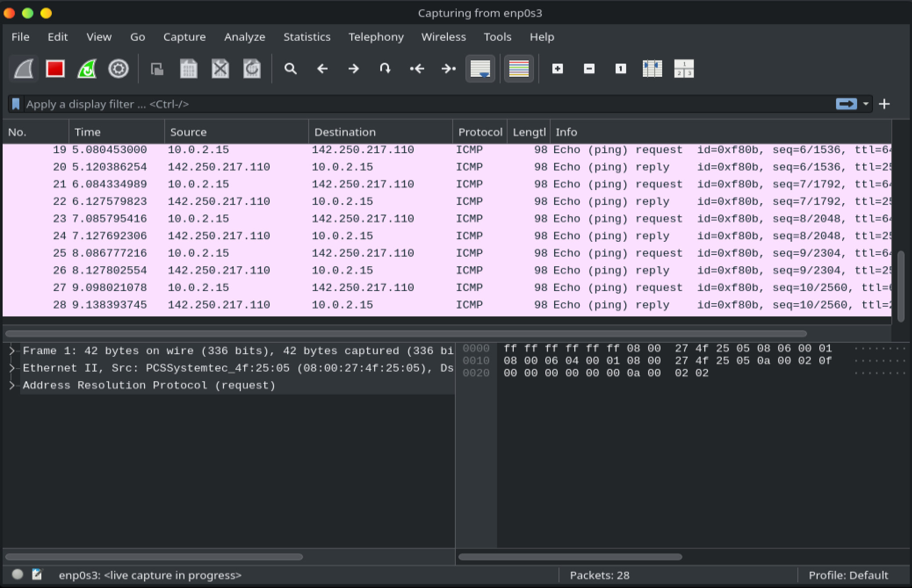Select packet 22 at time 6.127579823
Viewport: 912px width, 588px height.
(447, 201)
